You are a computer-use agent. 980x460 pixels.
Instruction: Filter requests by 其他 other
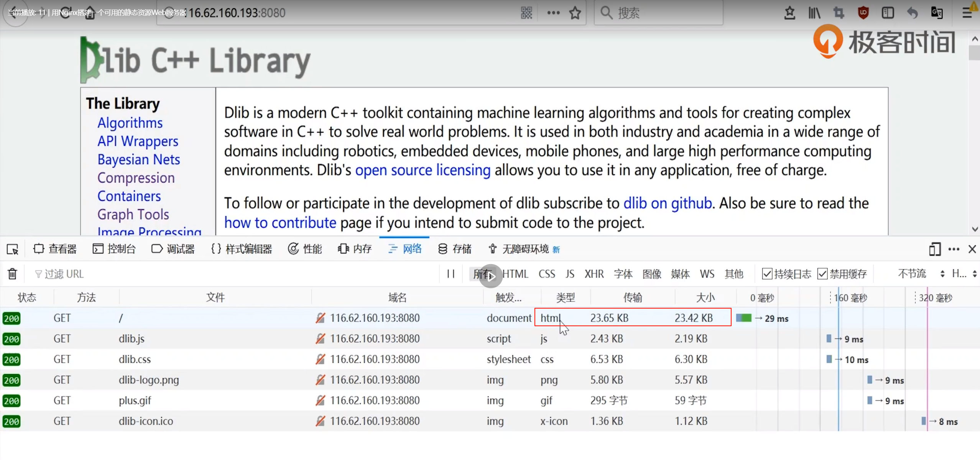point(734,274)
